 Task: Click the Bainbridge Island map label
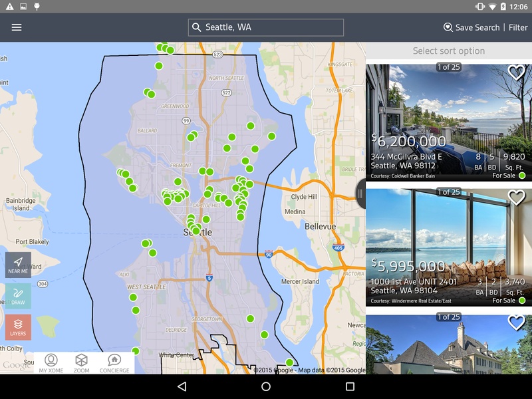tap(21, 204)
